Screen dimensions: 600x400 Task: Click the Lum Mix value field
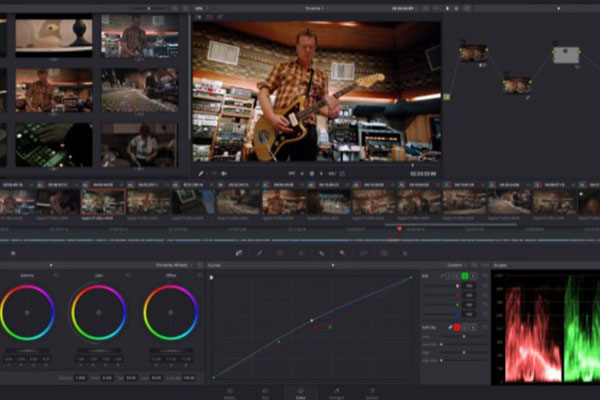[x=189, y=378]
